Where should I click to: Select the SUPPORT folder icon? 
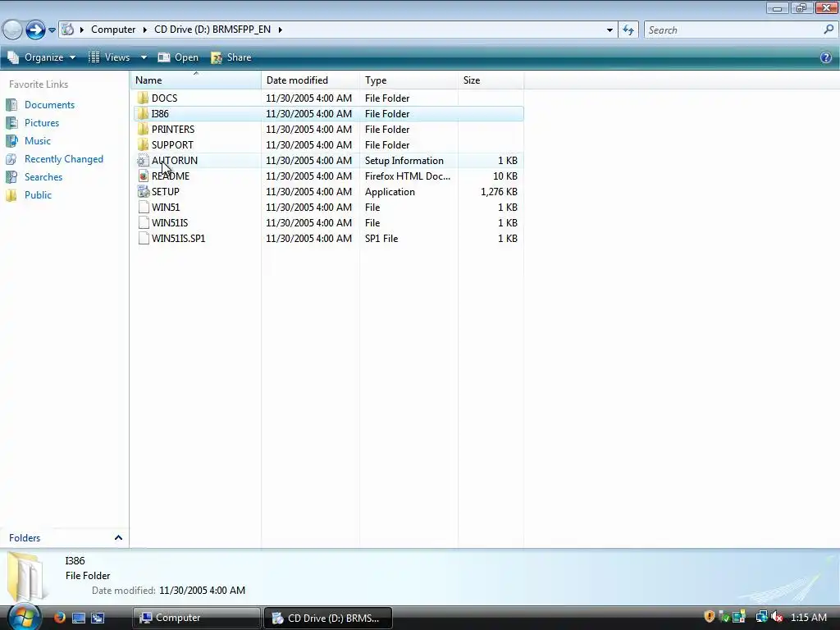[143, 144]
